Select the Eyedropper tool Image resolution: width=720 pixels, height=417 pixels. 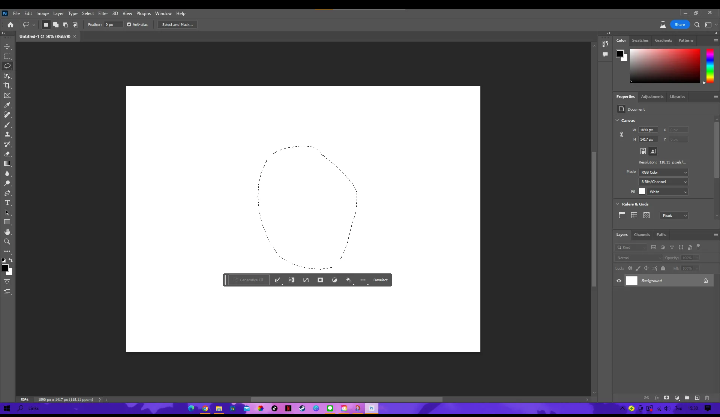(7, 105)
